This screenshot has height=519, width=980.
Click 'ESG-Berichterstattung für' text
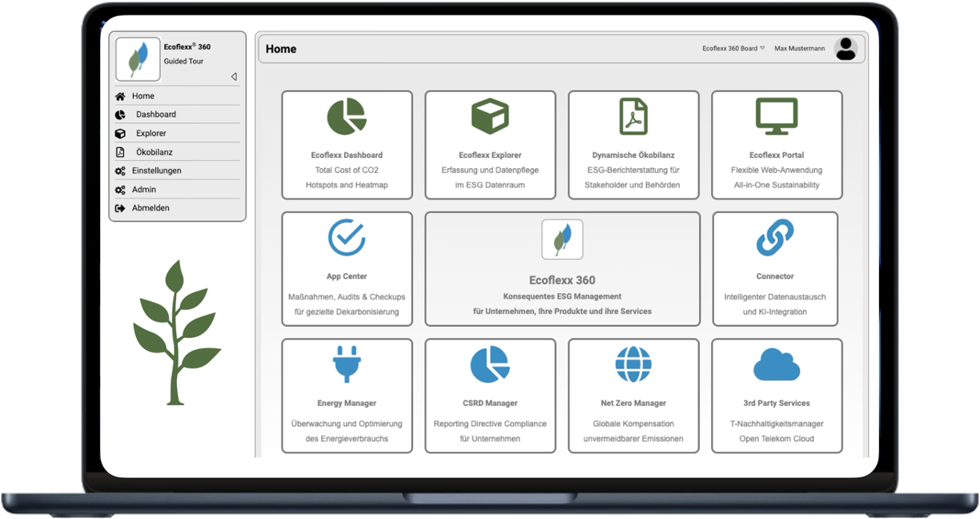point(633,171)
